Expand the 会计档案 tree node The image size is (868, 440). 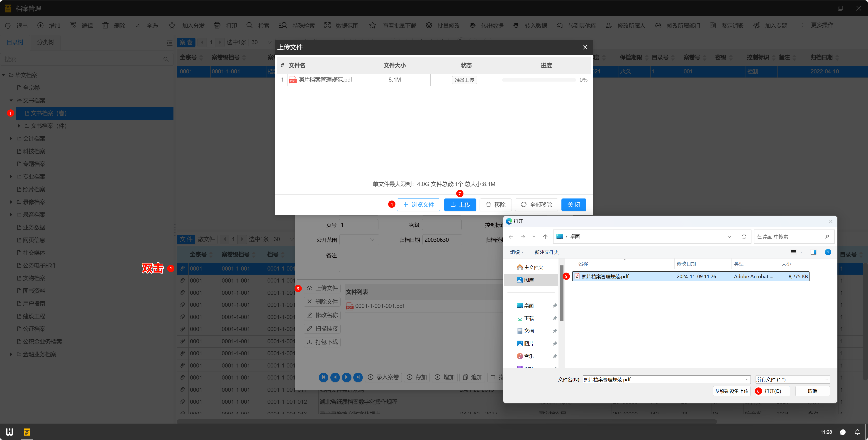[11, 139]
